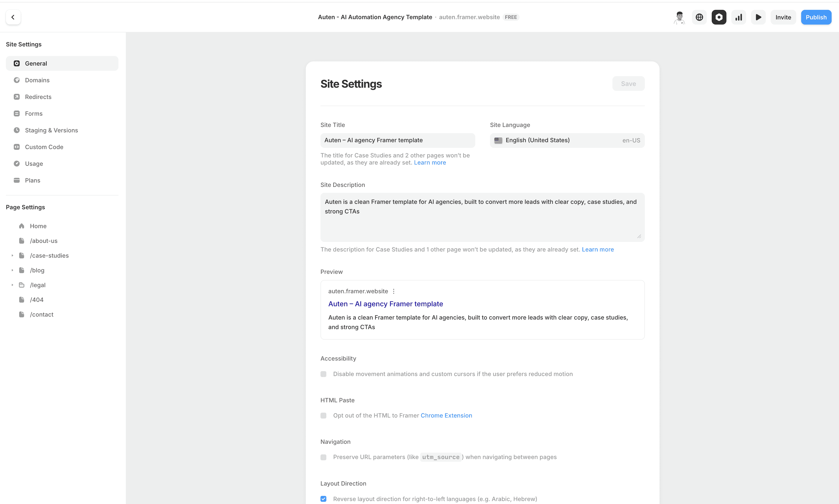
Task: Click the user avatar icon
Action: click(x=679, y=17)
